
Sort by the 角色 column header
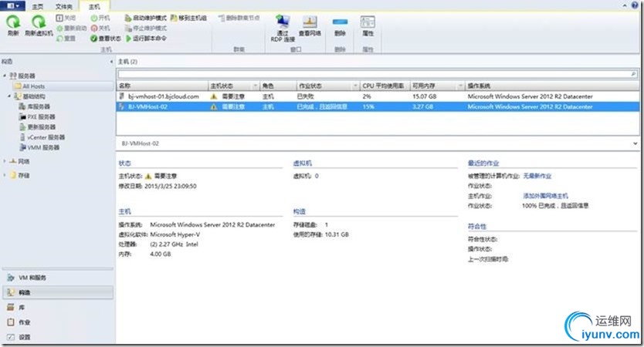(278, 86)
